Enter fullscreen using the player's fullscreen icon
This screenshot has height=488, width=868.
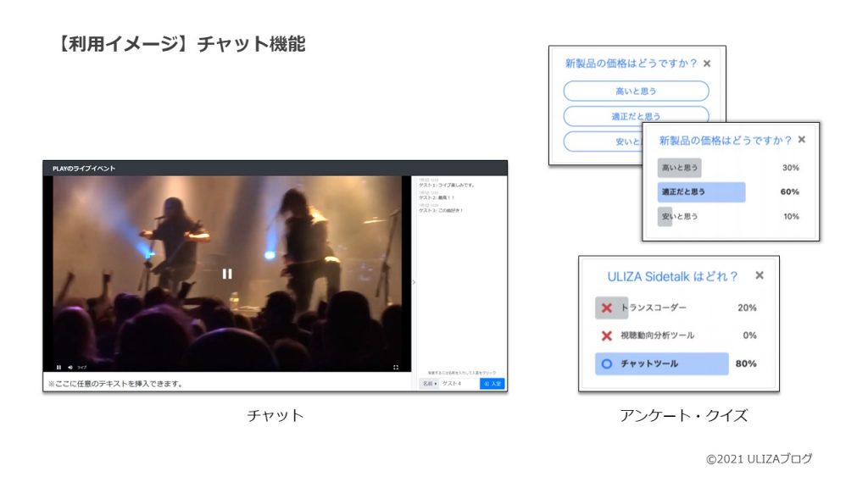tap(396, 367)
